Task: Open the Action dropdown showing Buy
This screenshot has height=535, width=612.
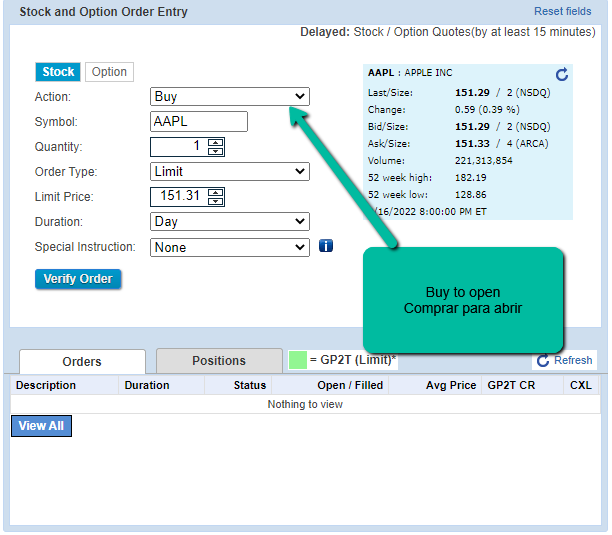Action: [229, 97]
